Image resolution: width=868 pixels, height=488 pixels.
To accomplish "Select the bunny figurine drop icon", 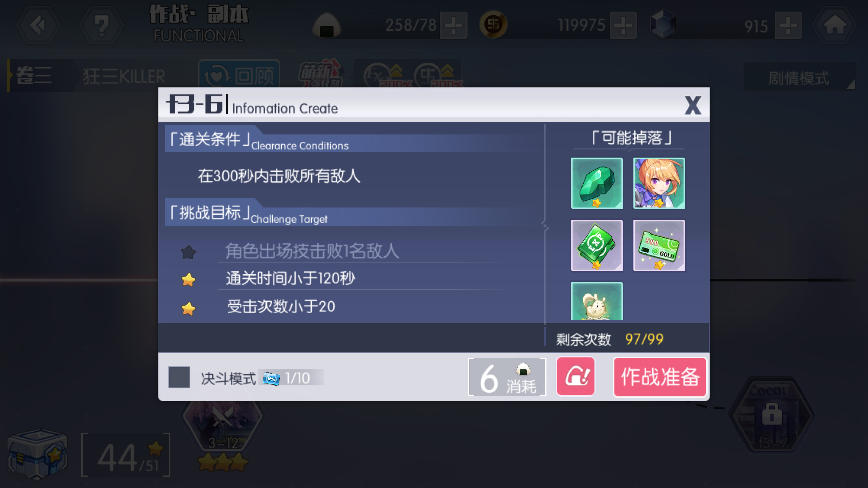I will 597,301.
